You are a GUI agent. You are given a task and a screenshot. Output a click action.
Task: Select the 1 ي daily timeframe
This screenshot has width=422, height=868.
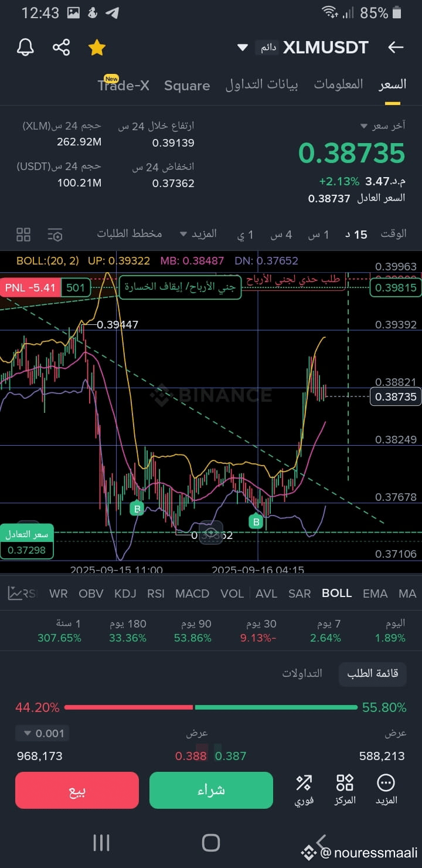[246, 235]
